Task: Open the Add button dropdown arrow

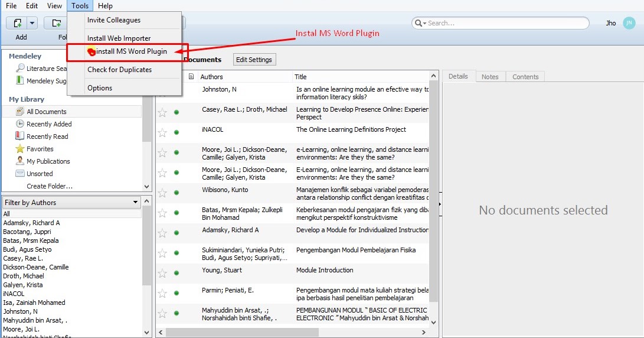Action: [x=32, y=23]
